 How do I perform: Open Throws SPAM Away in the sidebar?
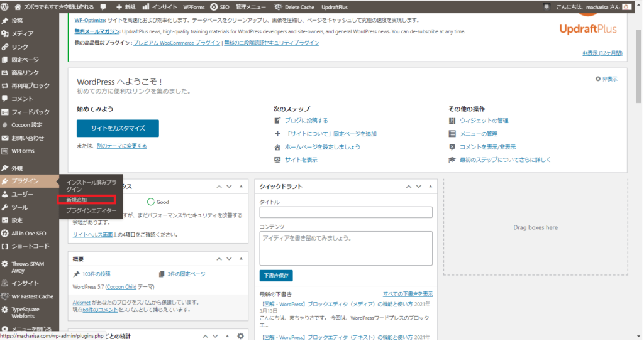coord(28,267)
